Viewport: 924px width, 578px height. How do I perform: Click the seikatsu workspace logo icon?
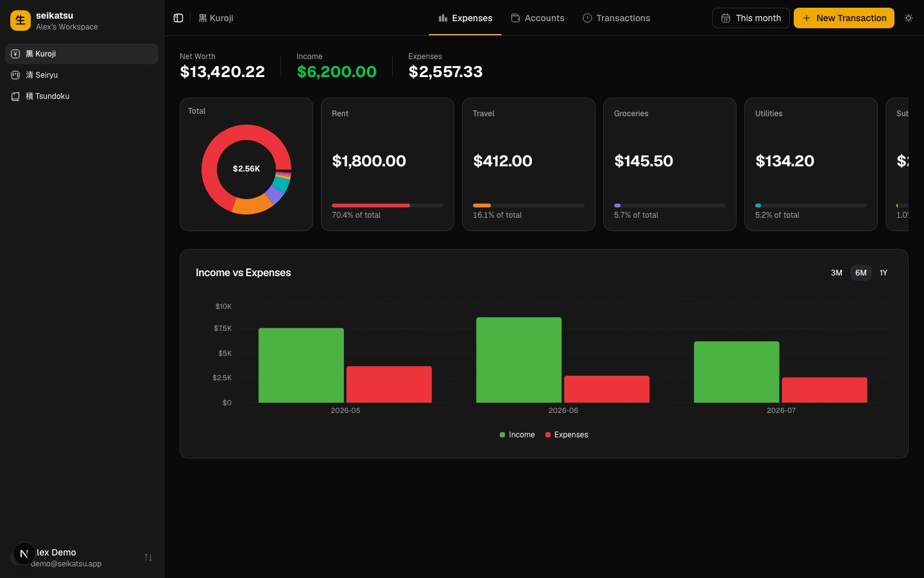pyautogui.click(x=21, y=21)
